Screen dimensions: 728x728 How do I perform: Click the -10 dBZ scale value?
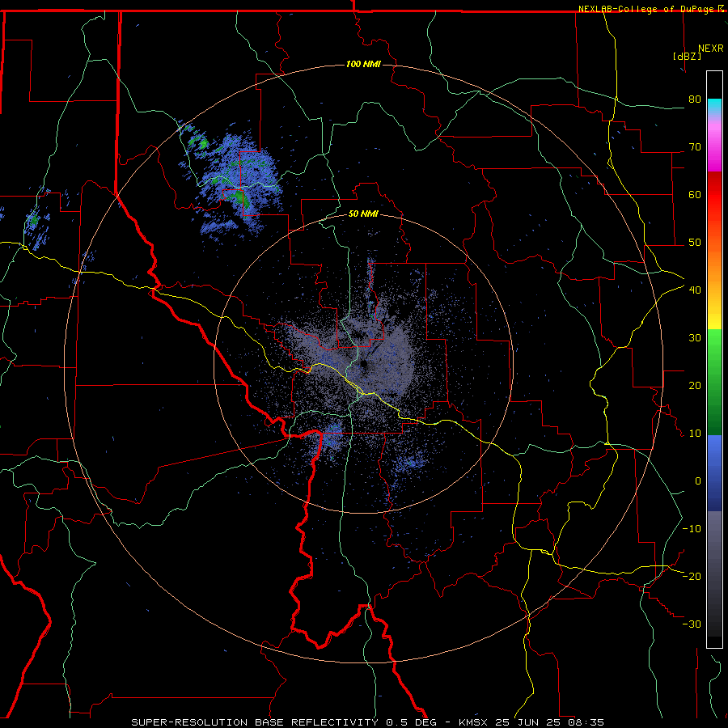[x=692, y=529]
